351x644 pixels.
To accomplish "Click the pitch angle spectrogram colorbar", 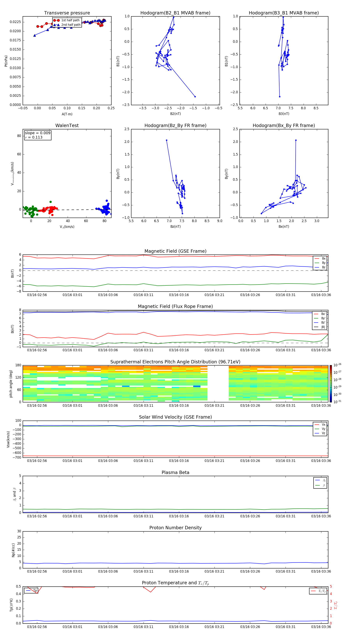I will click(331, 384).
